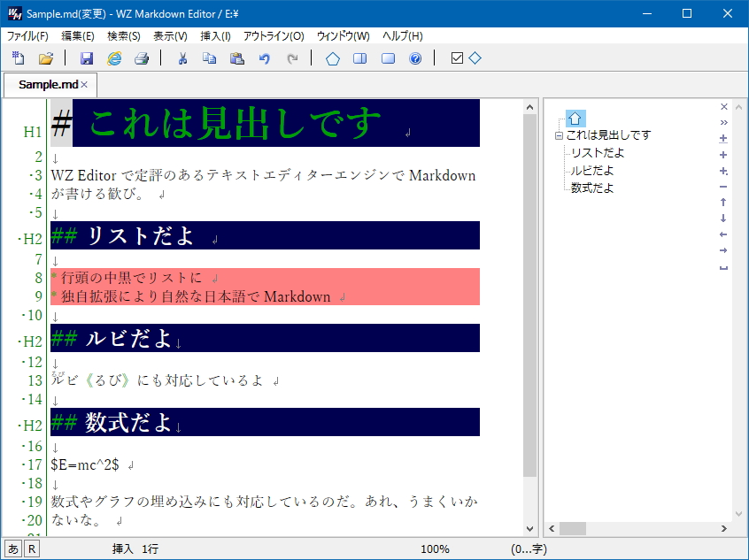Image resolution: width=749 pixels, height=560 pixels.
Task: Open the ウィンドウ(W) menu
Action: point(343,35)
